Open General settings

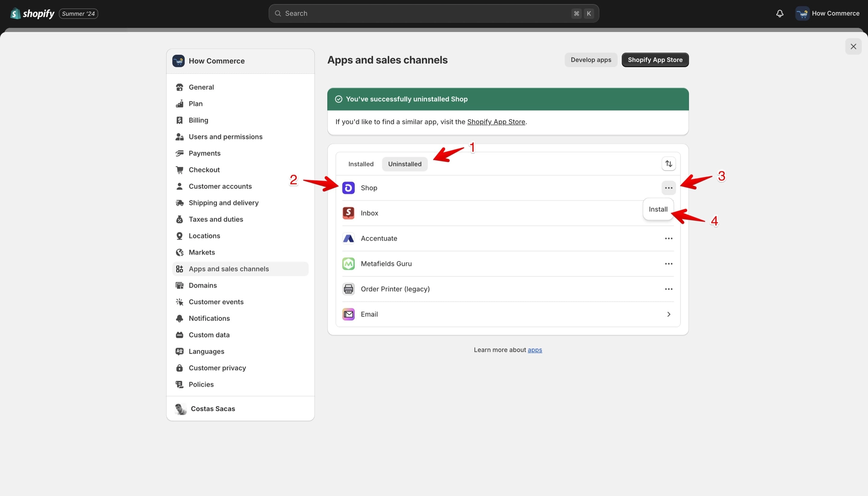pyautogui.click(x=240, y=87)
